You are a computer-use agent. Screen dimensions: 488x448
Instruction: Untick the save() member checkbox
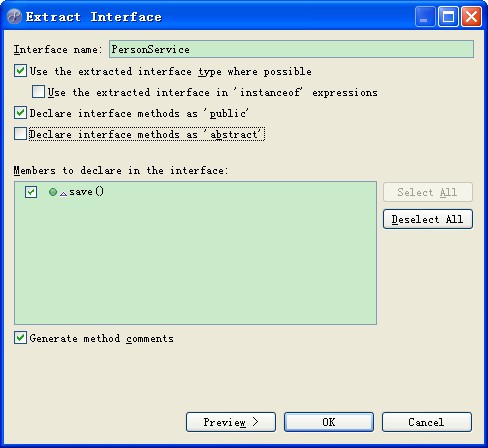click(x=31, y=192)
